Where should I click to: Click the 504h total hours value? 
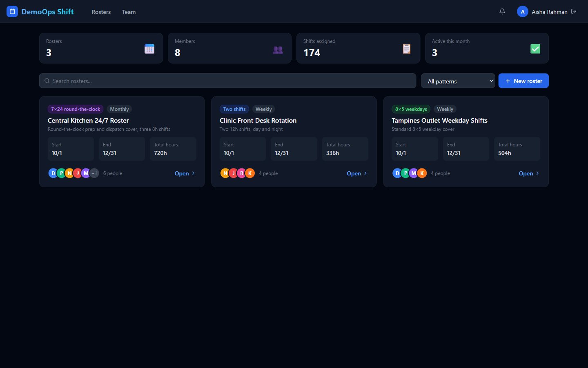pyautogui.click(x=505, y=153)
